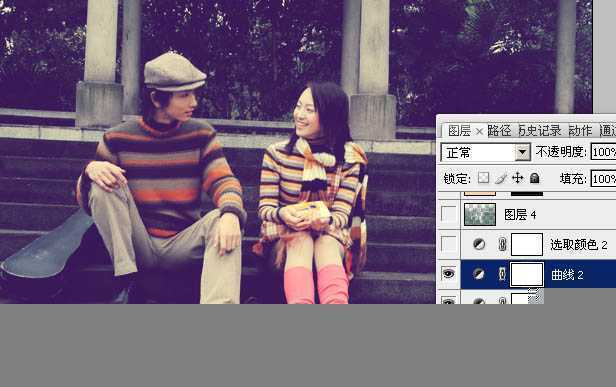Select layer mask of 选取颜色 2
The width and height of the screenshot is (616, 387).
(x=527, y=244)
